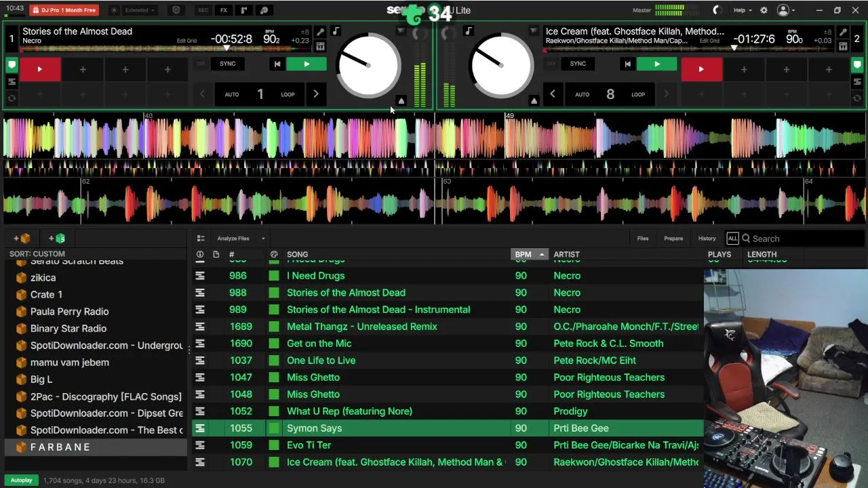
Task: Open Settings with the gear icon
Action: [764, 10]
